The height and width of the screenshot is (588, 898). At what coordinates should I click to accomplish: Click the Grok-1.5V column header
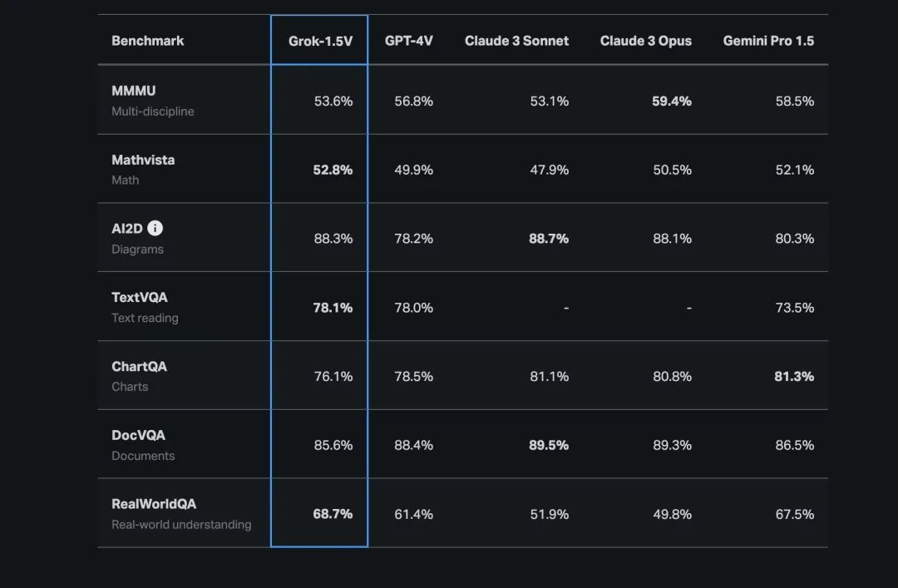pyautogui.click(x=319, y=41)
